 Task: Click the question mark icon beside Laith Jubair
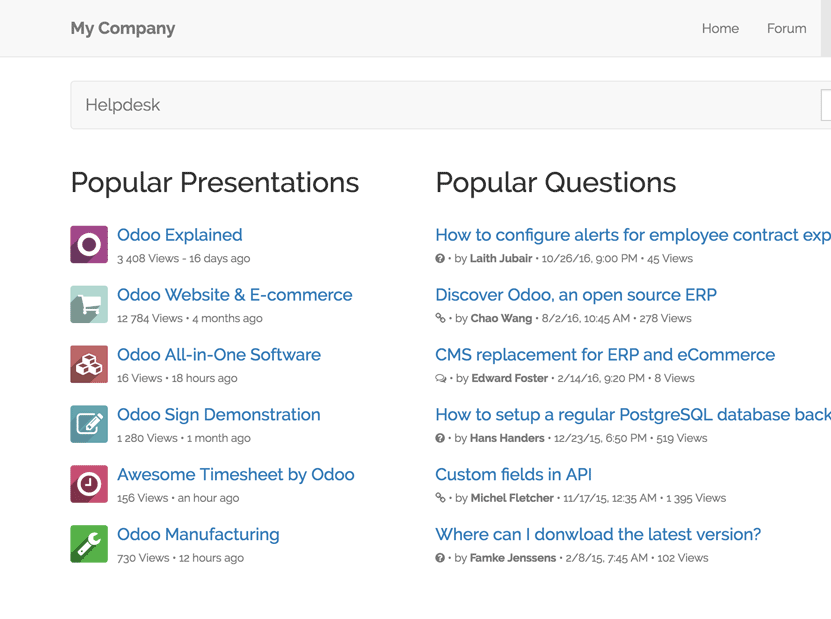[x=440, y=259]
